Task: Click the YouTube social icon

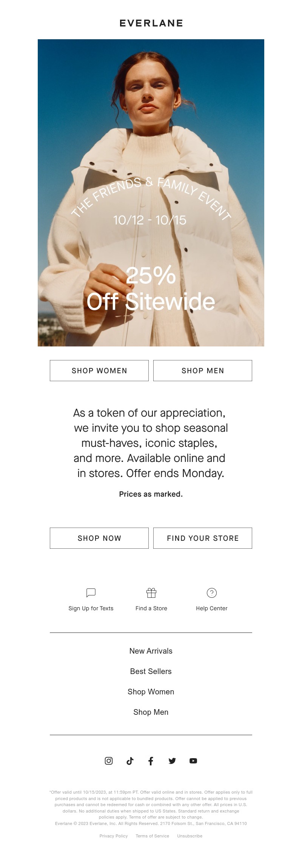Action: click(x=193, y=761)
